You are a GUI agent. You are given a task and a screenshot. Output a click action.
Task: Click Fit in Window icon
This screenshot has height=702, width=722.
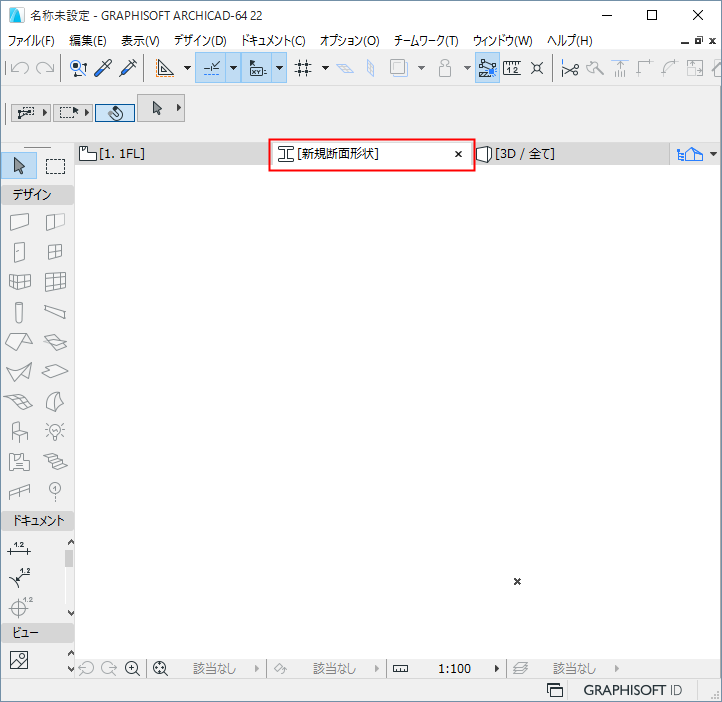pyautogui.click(x=160, y=668)
